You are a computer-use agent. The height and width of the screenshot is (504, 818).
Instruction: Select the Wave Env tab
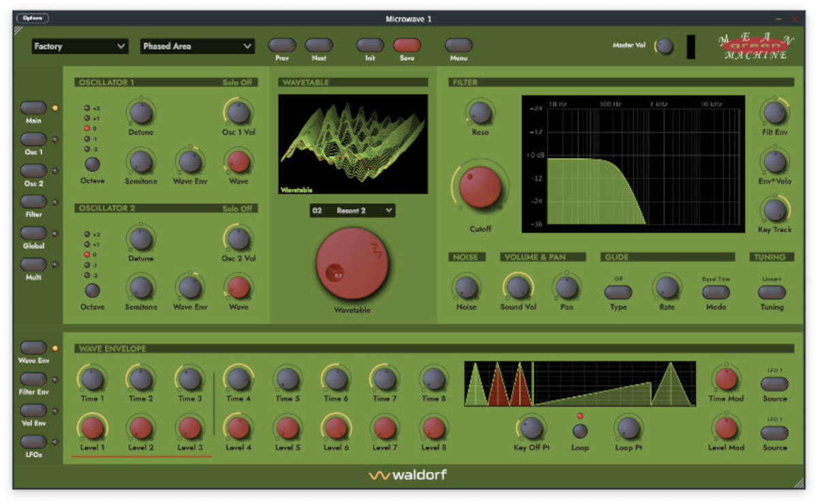pyautogui.click(x=33, y=348)
